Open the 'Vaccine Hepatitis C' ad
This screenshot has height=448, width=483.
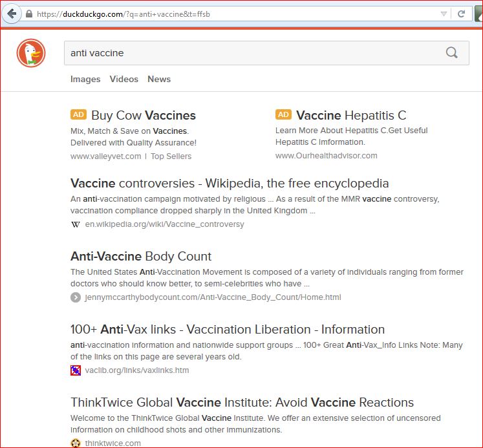click(351, 116)
